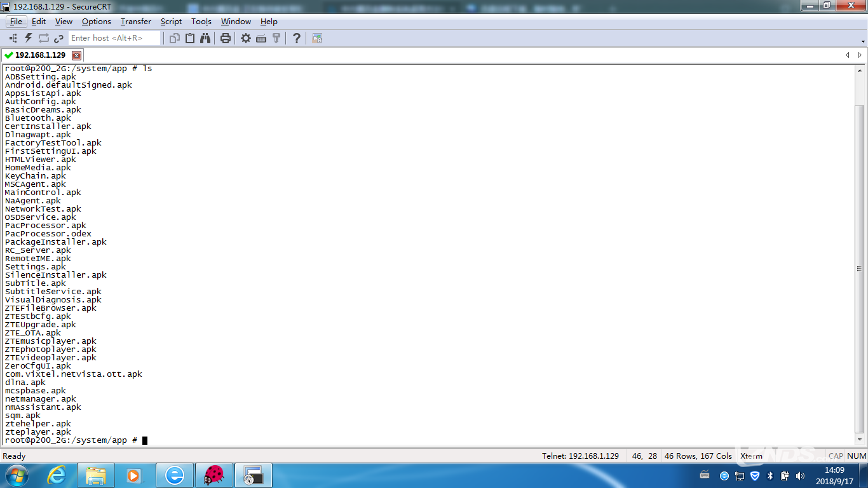Click the Ready status text

pyautogui.click(x=15, y=456)
